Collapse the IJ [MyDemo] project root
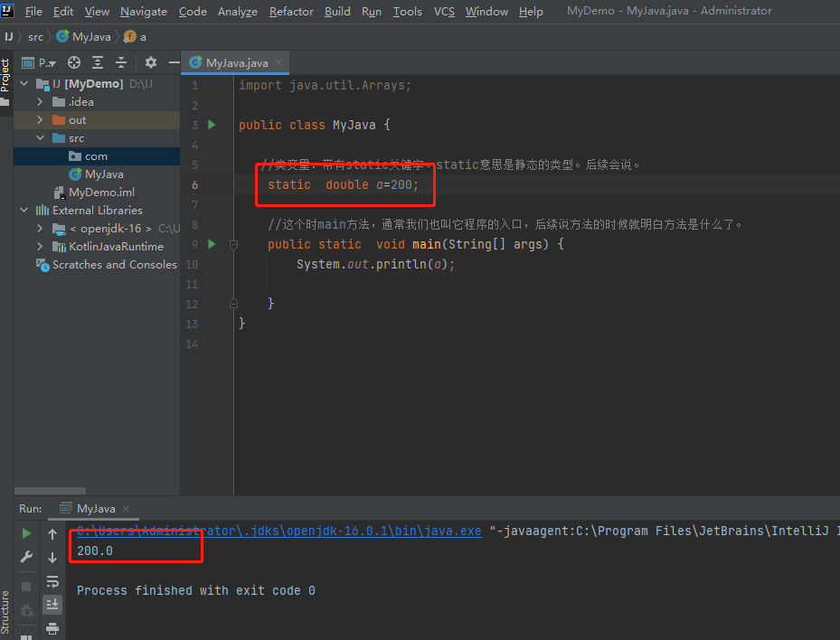 click(24, 83)
